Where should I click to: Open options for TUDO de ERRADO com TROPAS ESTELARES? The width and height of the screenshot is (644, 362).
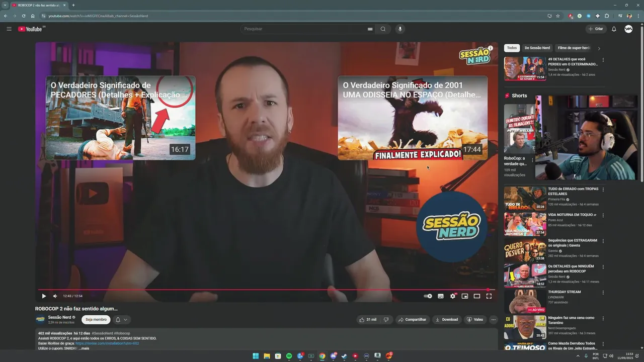coord(603,190)
